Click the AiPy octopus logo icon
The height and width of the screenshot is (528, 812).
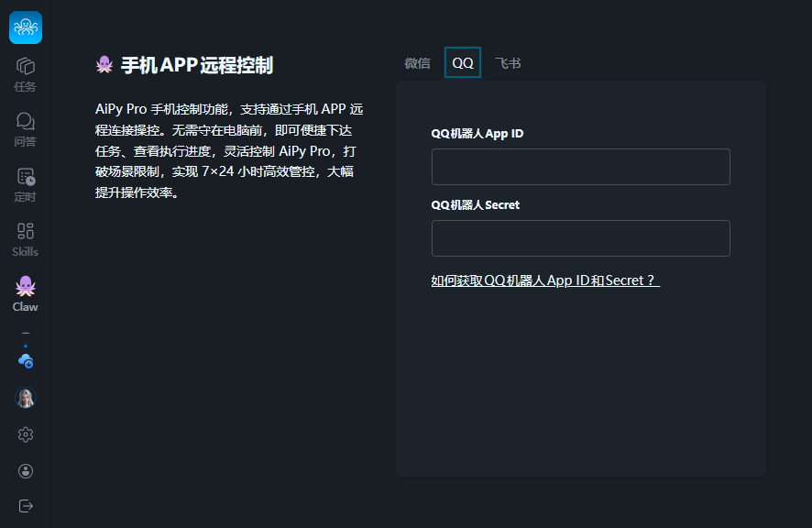pos(26,27)
